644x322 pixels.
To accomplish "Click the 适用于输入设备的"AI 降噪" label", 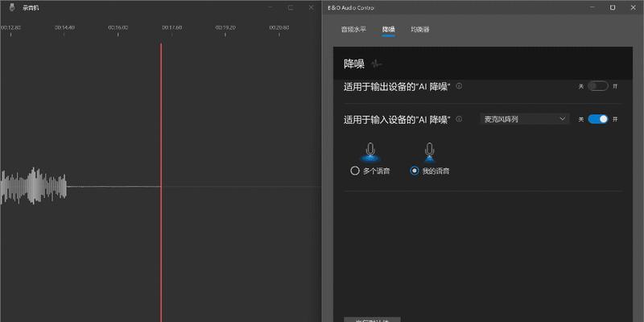I will [x=397, y=119].
